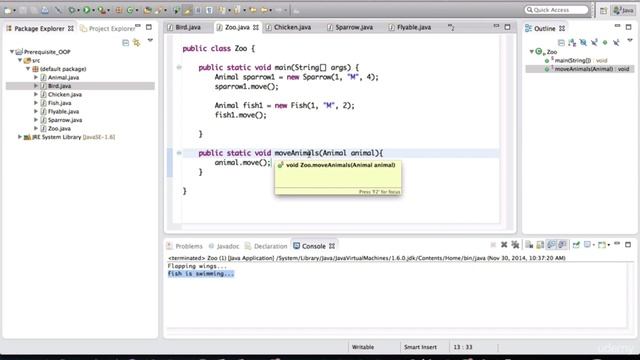Switch to the Flyable.java editor tab
The image size is (640, 360).
414,27
